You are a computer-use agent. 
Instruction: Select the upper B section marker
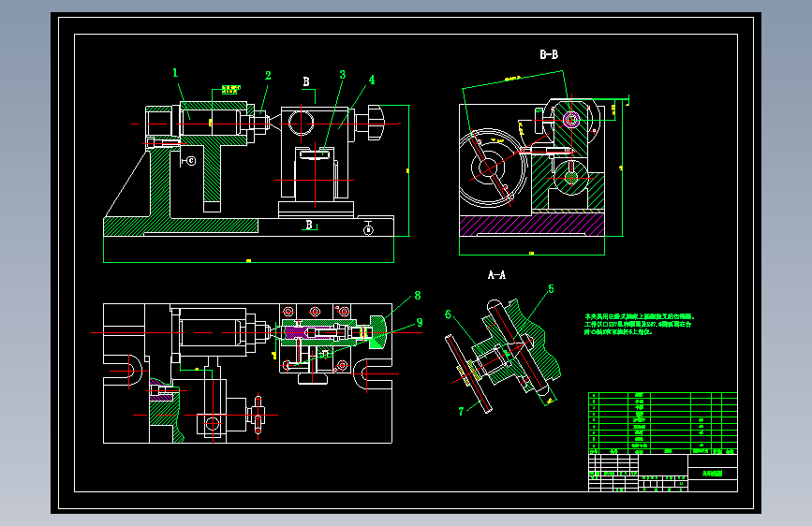pyautogui.click(x=306, y=81)
